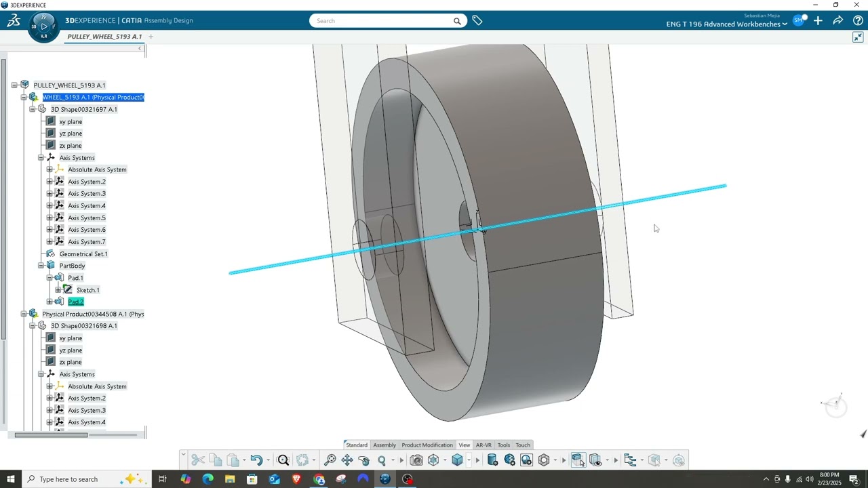Image resolution: width=868 pixels, height=488 pixels.
Task: Switch to the View tab
Action: pyautogui.click(x=464, y=445)
